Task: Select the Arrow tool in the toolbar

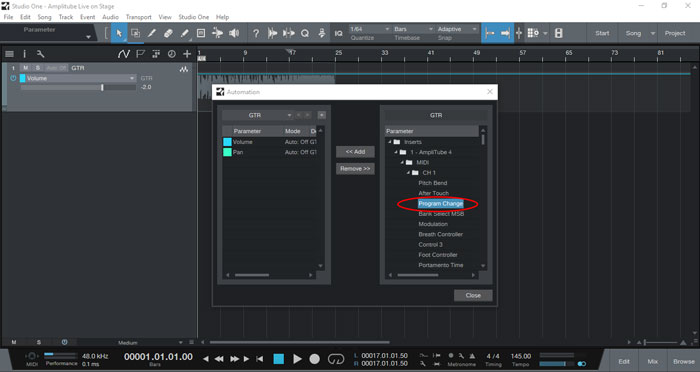Action: [x=119, y=33]
